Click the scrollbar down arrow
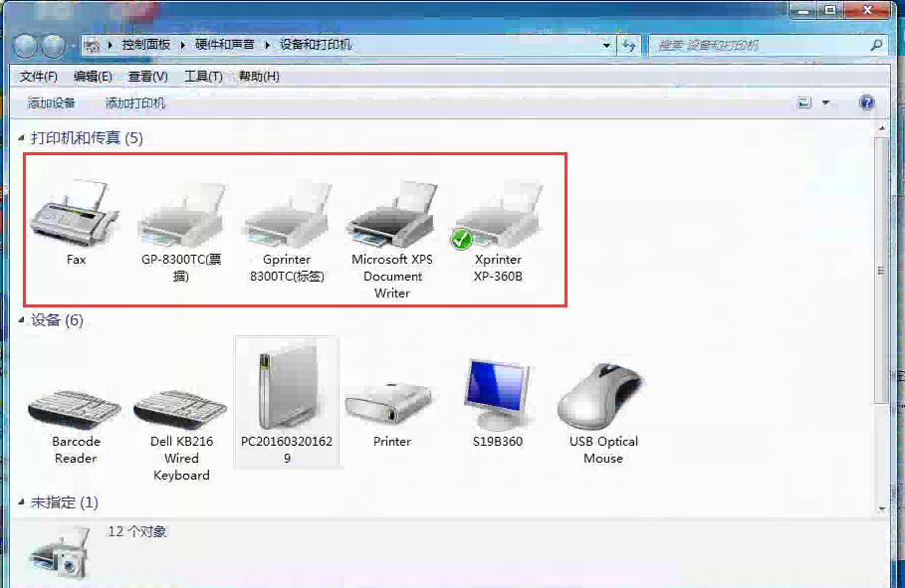Screen dimensions: 905x588 [881, 509]
